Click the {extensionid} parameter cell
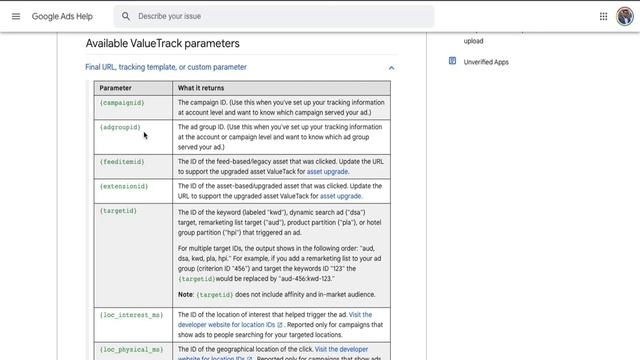 pyautogui.click(x=133, y=191)
